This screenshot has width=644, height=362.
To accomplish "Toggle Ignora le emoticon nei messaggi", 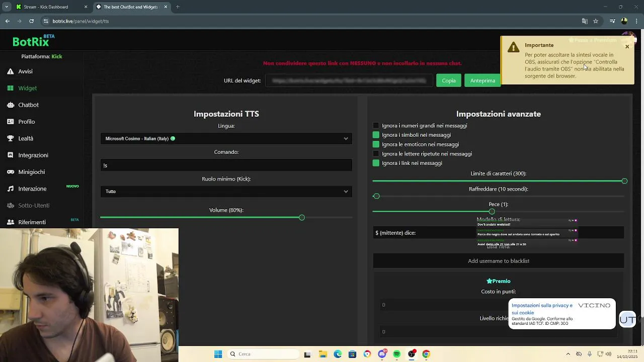I will [x=376, y=144].
